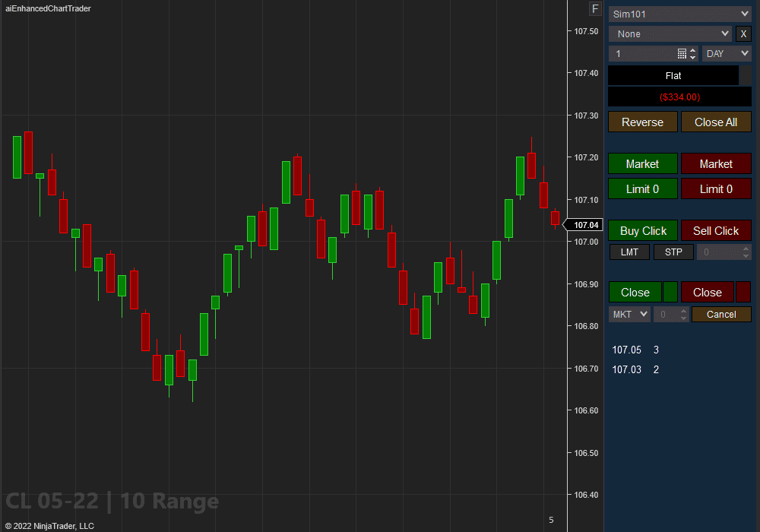Open the Sim101 account dropdown

[x=679, y=13]
